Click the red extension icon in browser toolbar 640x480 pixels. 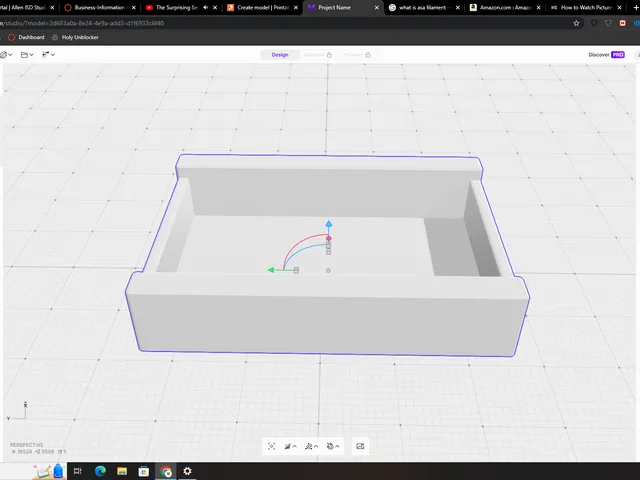pos(622,23)
